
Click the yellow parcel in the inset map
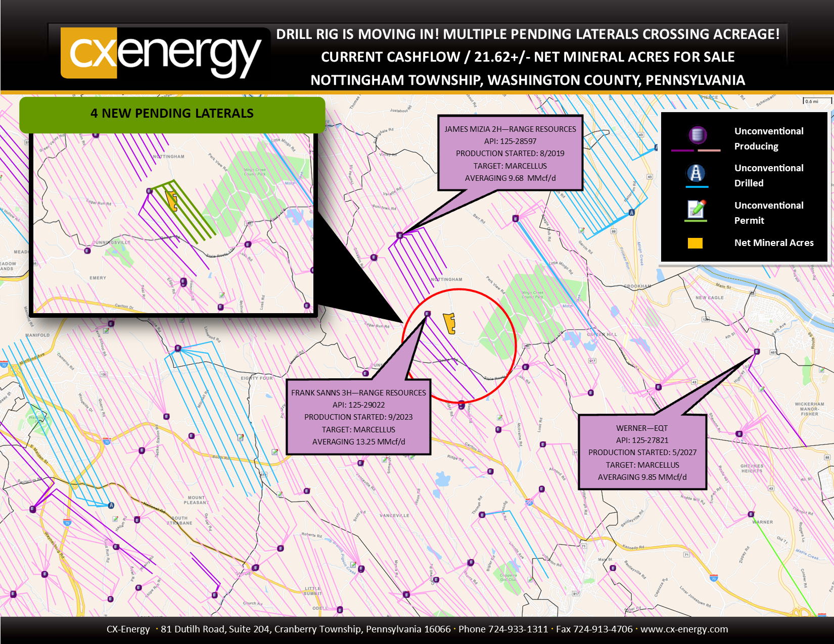[x=172, y=201]
